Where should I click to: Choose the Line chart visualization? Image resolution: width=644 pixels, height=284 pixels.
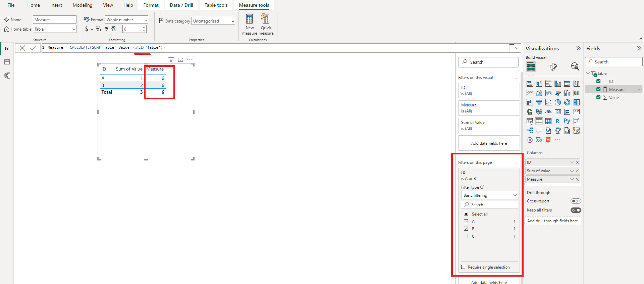[530, 93]
